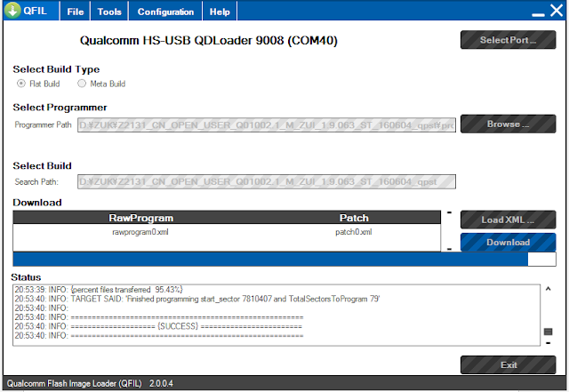Select patch0.xml in the Patch column
This screenshot has width=569, height=392.
click(x=354, y=232)
